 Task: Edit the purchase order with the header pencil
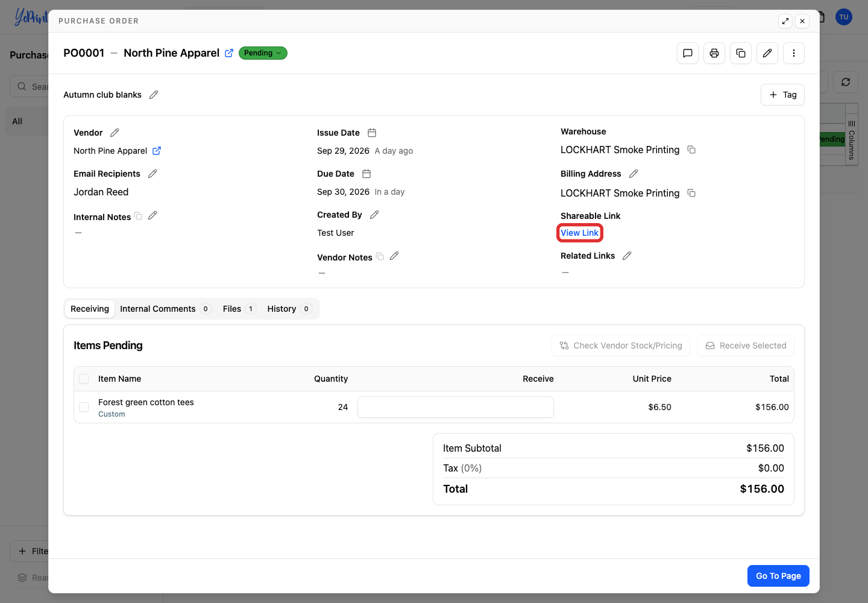767,53
